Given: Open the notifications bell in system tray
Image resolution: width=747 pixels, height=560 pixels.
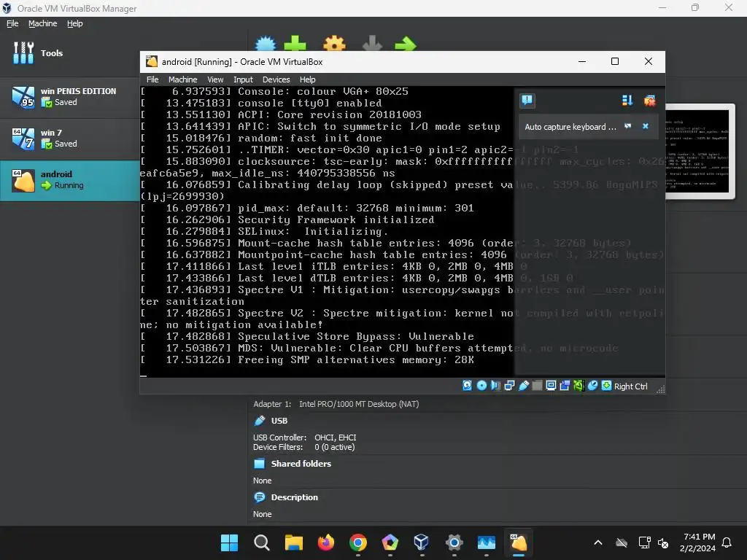Looking at the screenshot, I should pos(727,542).
